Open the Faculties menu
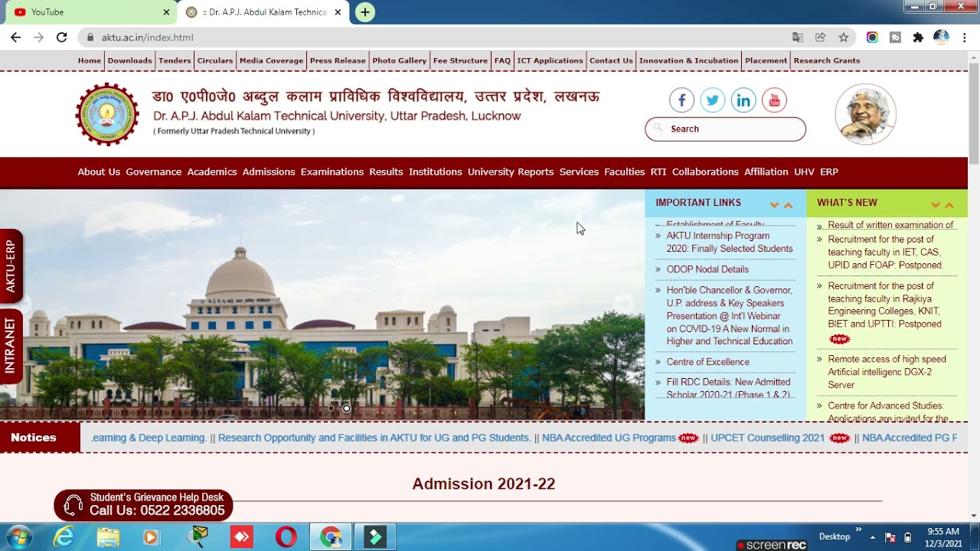This screenshot has width=980, height=551. click(625, 172)
